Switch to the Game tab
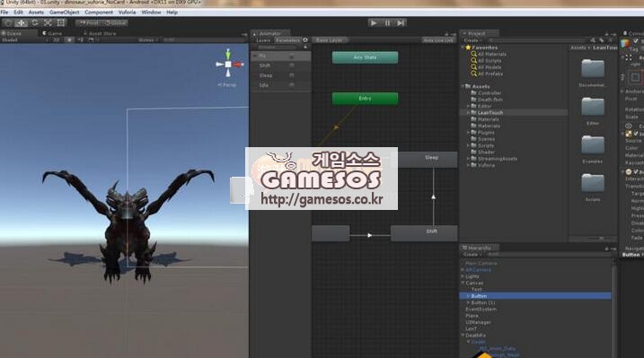The height and width of the screenshot is (358, 644). tap(52, 33)
